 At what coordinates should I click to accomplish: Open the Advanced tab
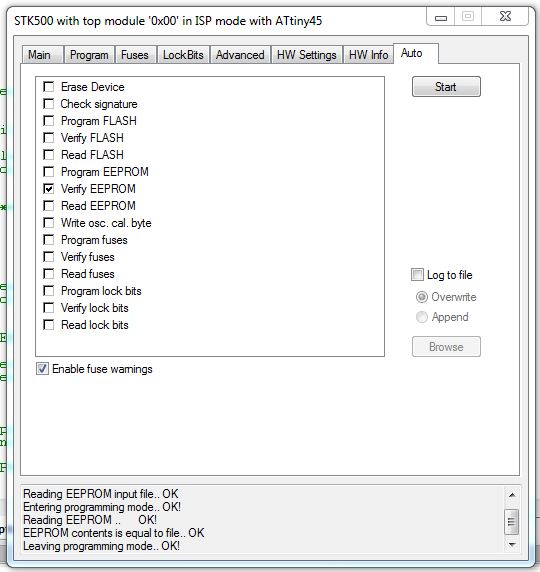click(x=240, y=55)
